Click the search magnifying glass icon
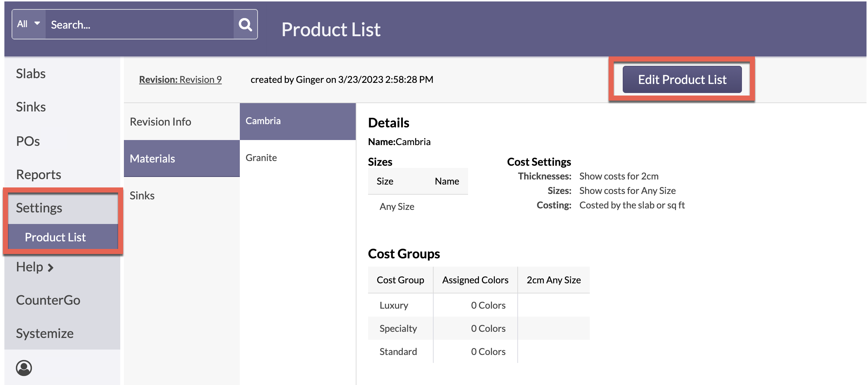The width and height of the screenshot is (868, 385). coord(245,25)
